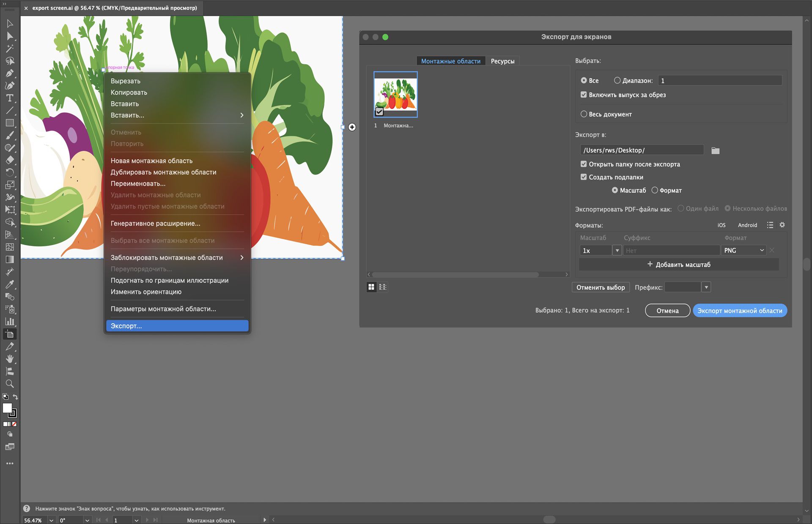Image resolution: width=812 pixels, height=524 pixels.
Task: Open the PNG format dropdown
Action: coord(743,251)
